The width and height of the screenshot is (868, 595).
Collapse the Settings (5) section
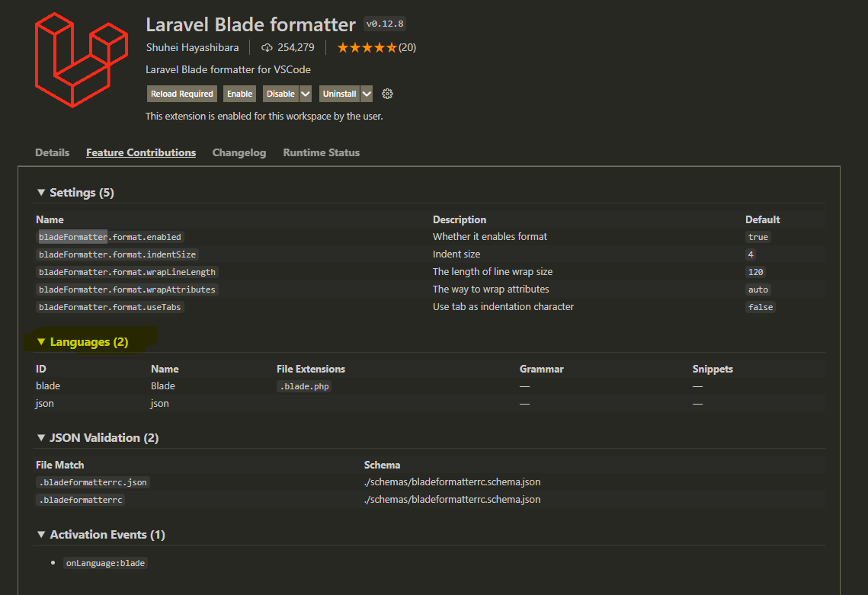coord(75,193)
